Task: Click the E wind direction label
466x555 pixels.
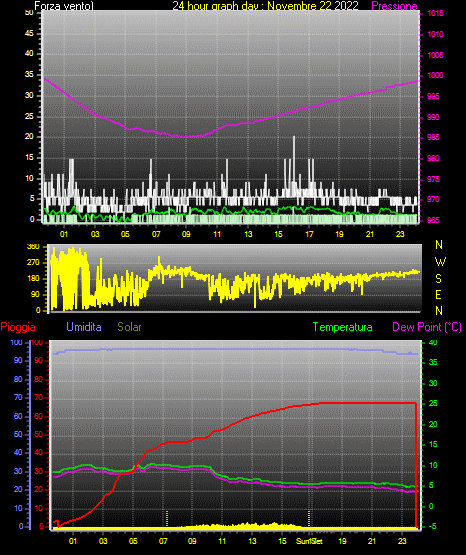Action: (x=438, y=294)
